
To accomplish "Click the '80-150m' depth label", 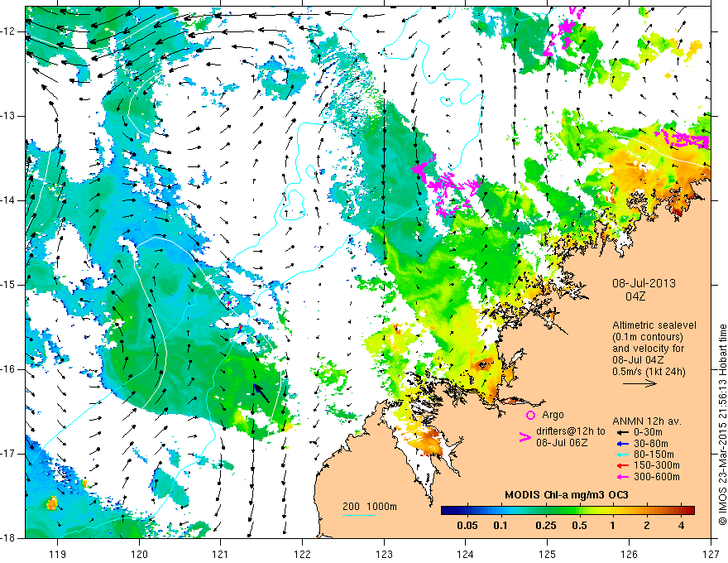I will click(x=654, y=455).
